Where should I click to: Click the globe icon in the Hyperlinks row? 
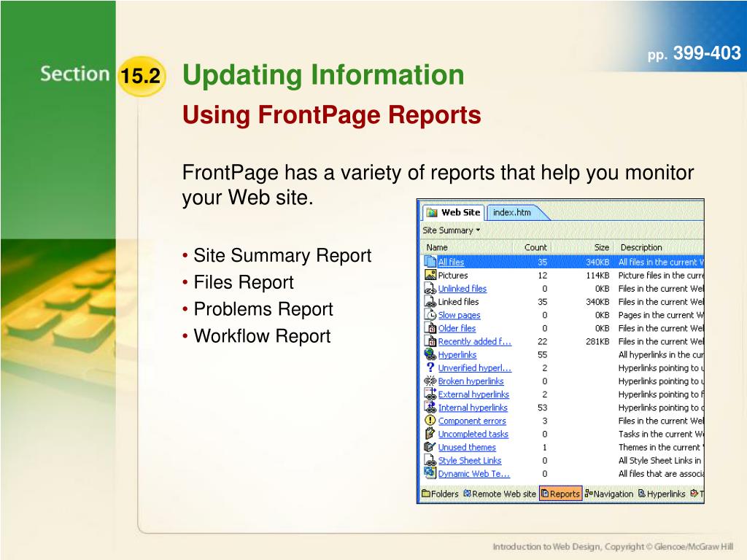coord(430,354)
